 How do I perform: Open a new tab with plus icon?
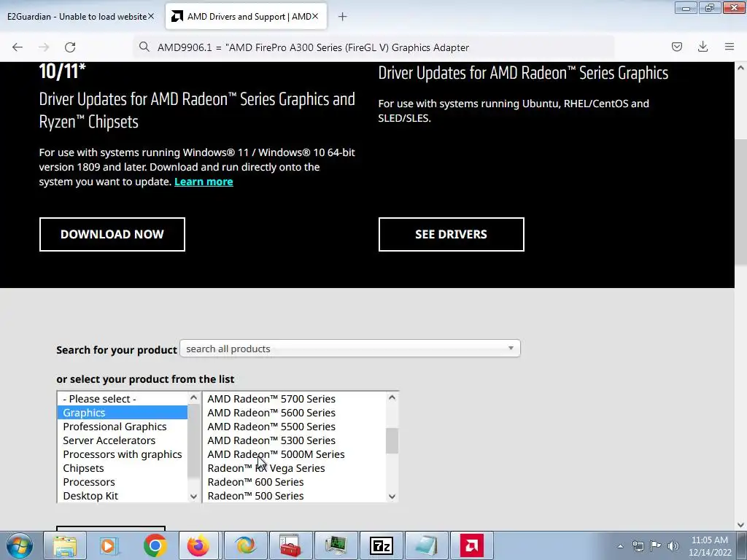pos(343,17)
